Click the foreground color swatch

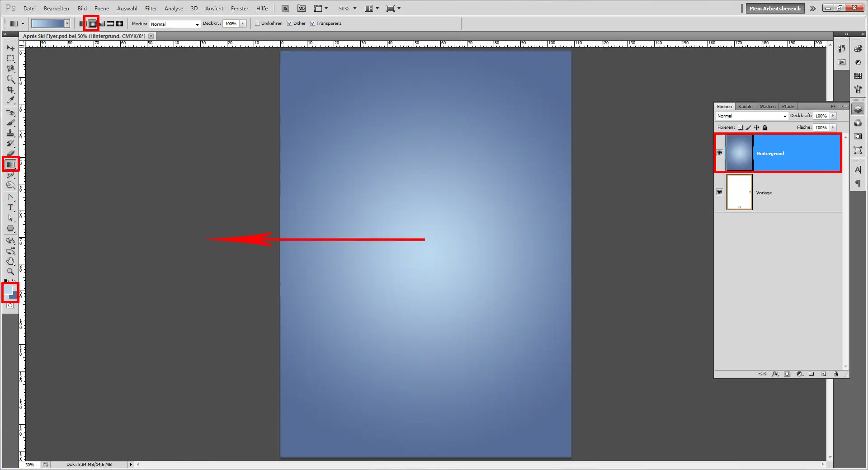9,290
